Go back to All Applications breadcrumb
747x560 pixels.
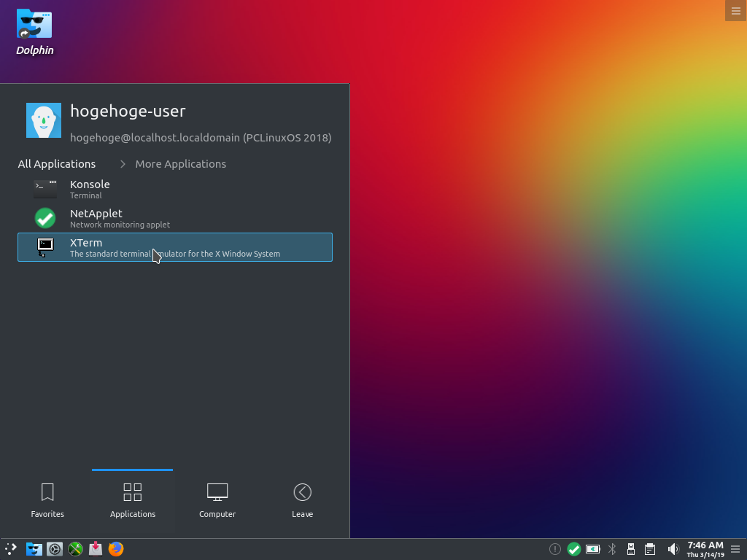[57, 164]
